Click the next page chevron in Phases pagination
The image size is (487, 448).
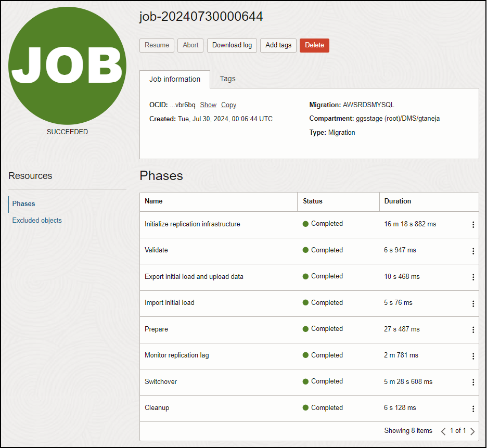472,431
